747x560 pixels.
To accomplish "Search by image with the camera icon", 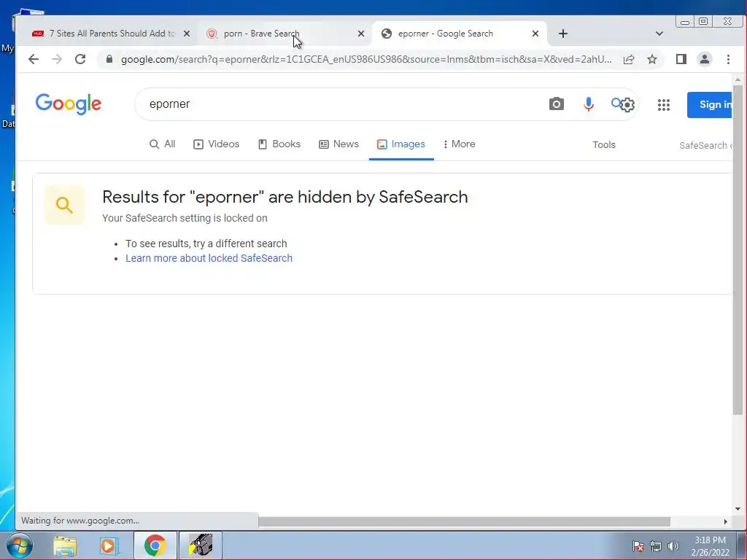I will click(x=557, y=104).
